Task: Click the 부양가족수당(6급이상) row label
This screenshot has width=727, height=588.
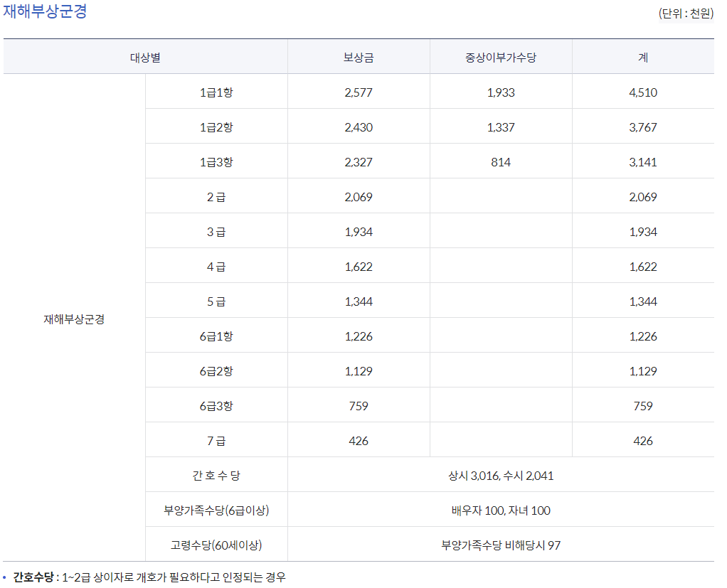Action: tap(216, 510)
